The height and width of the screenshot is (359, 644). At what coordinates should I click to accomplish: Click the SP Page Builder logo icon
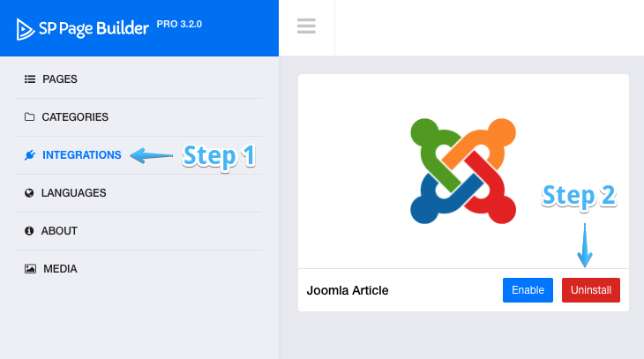click(x=25, y=29)
